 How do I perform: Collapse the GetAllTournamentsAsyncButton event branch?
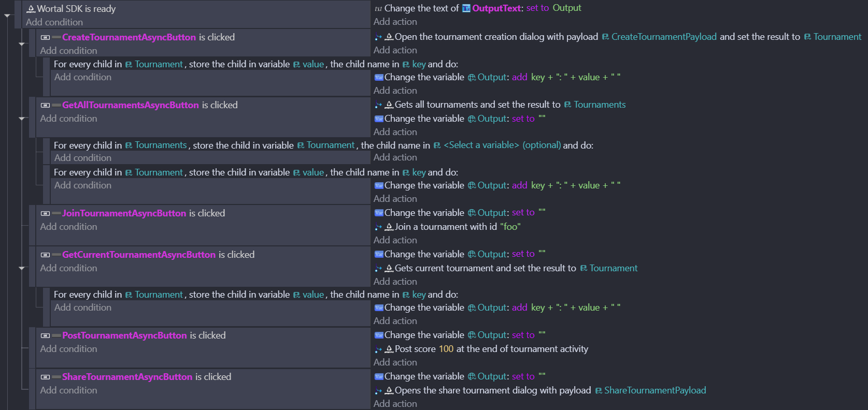point(22,118)
